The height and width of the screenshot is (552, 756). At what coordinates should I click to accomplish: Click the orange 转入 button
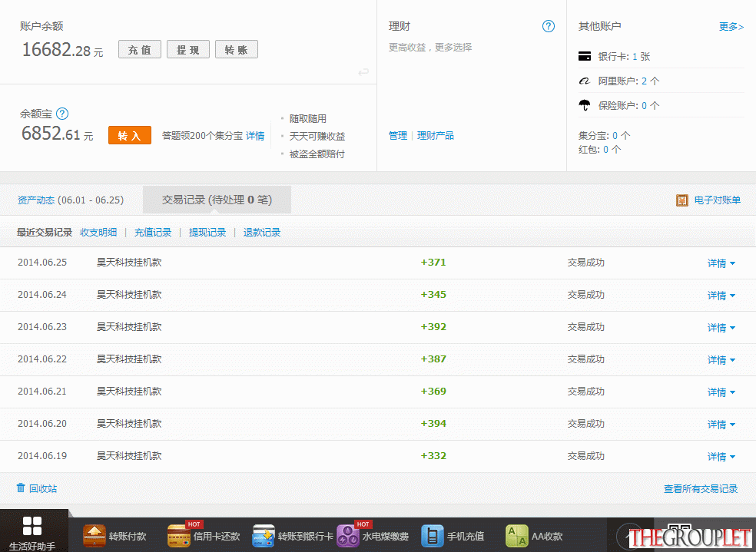tap(130, 135)
